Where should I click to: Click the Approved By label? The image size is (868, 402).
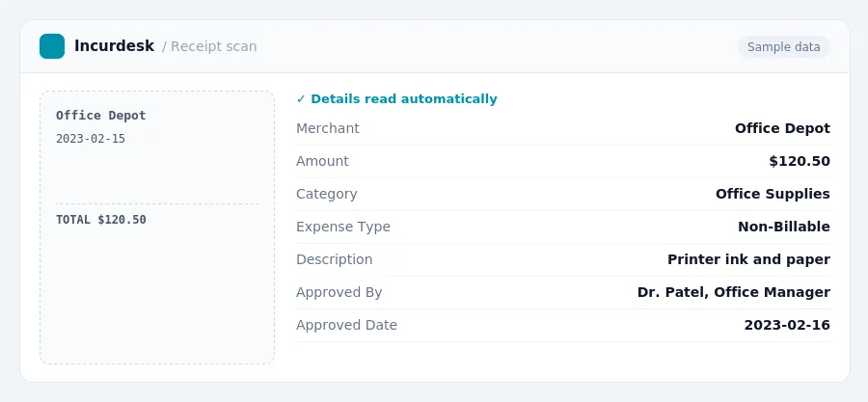pos(339,292)
